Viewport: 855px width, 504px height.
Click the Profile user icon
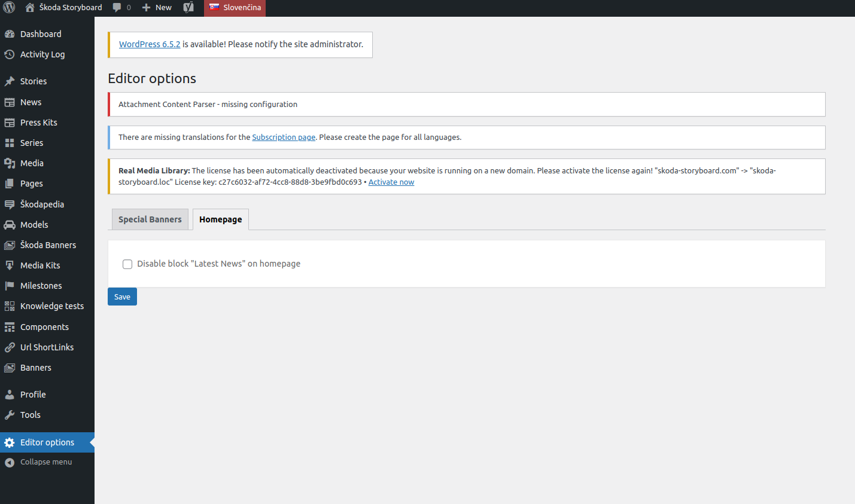coord(10,395)
